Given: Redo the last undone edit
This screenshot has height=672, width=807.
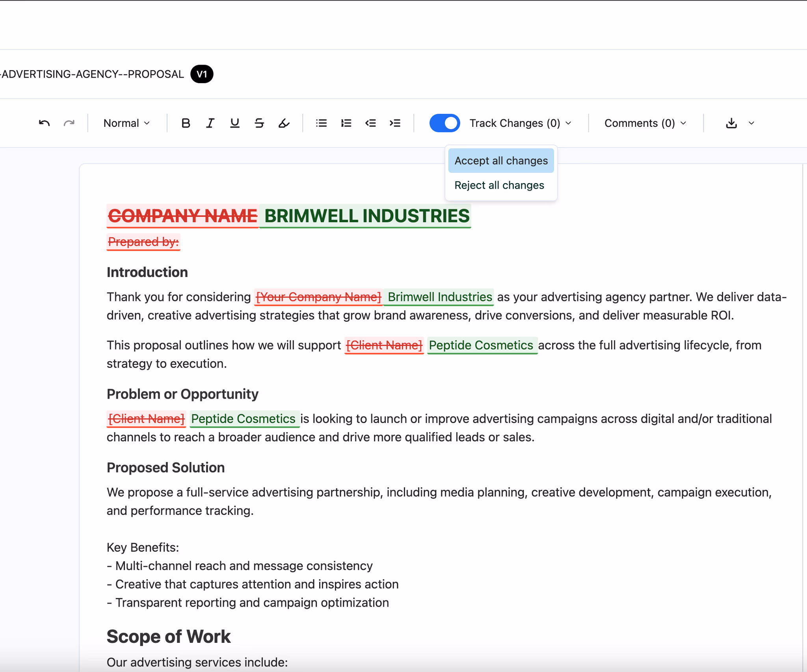Looking at the screenshot, I should pyautogui.click(x=69, y=123).
